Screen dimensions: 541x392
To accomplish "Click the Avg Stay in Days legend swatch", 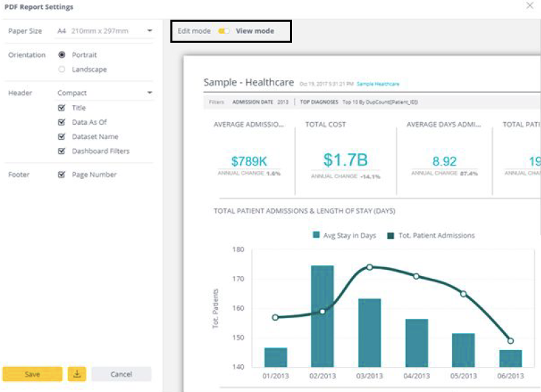I will tap(316, 235).
